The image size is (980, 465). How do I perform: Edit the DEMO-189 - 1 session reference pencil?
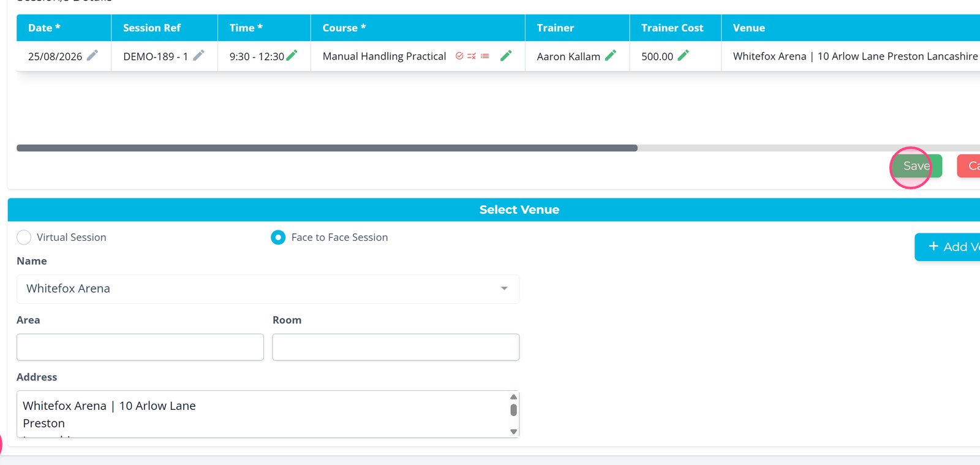[x=198, y=56]
